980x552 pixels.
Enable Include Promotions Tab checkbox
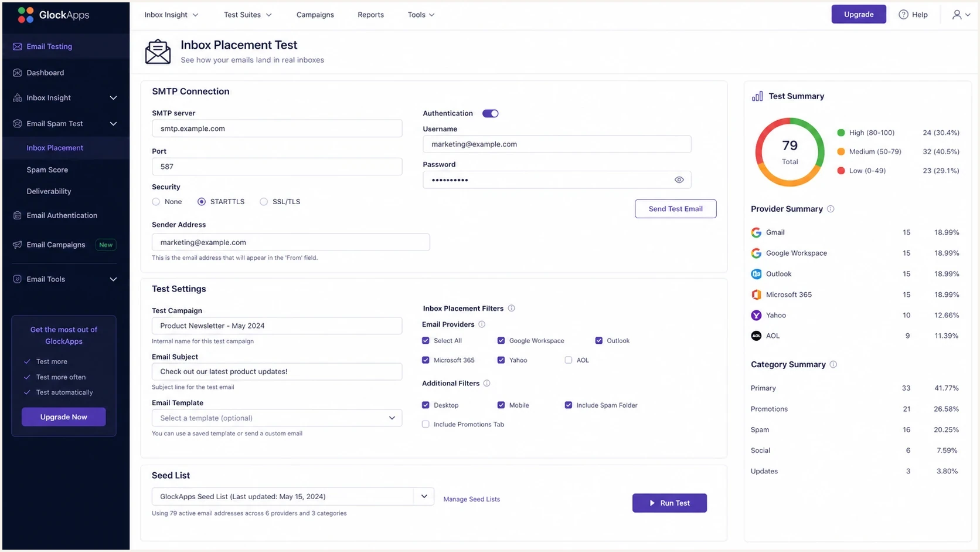[426, 424]
